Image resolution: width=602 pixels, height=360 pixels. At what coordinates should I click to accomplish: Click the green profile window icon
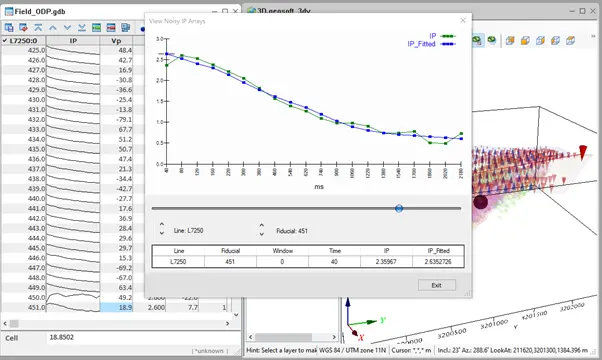point(96,28)
